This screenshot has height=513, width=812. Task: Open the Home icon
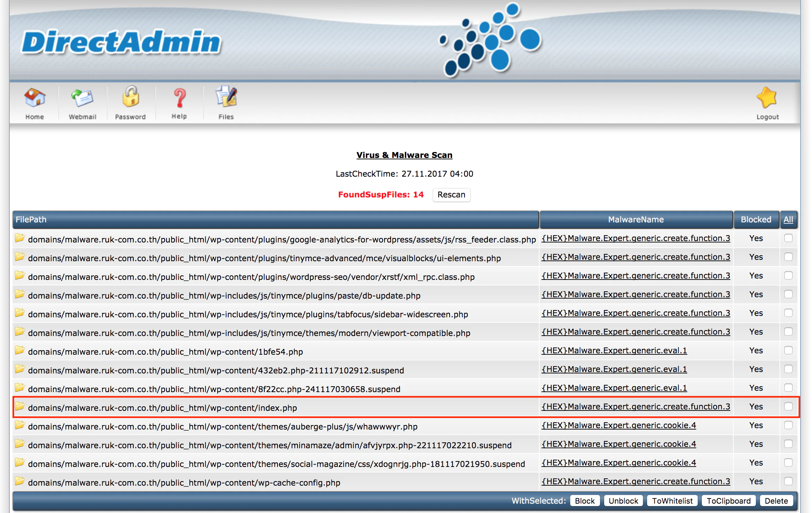coord(35,98)
